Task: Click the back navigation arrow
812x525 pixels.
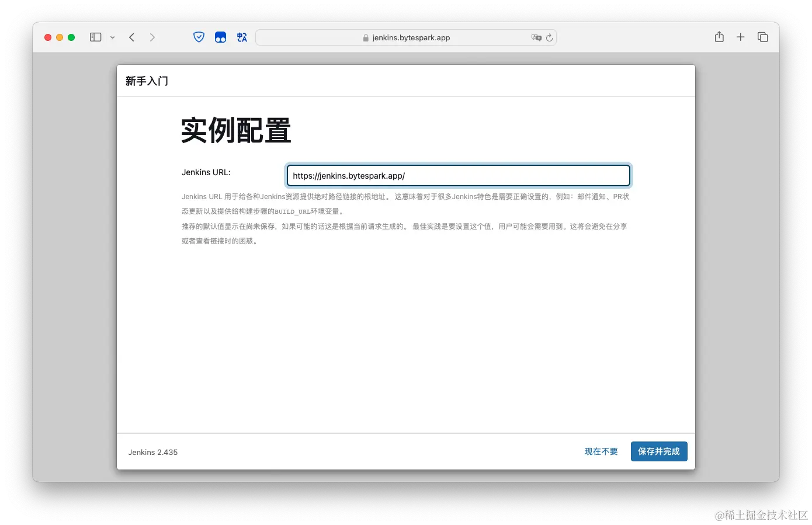Action: click(x=131, y=37)
